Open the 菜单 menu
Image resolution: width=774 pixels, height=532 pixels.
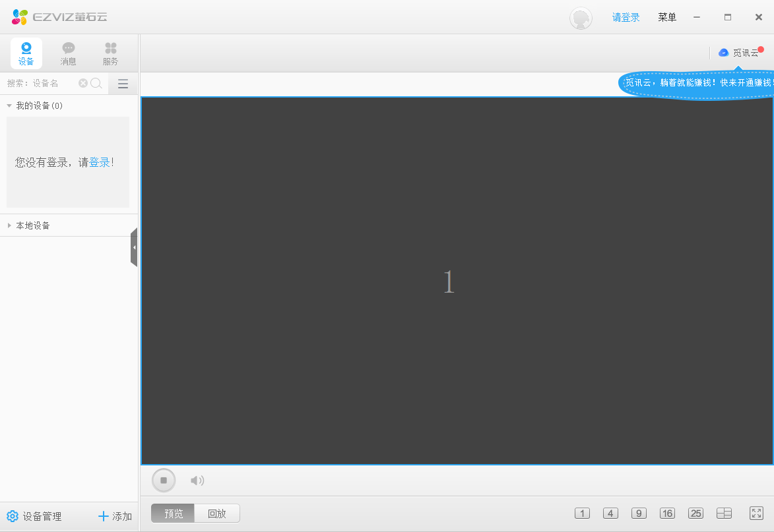(x=667, y=17)
